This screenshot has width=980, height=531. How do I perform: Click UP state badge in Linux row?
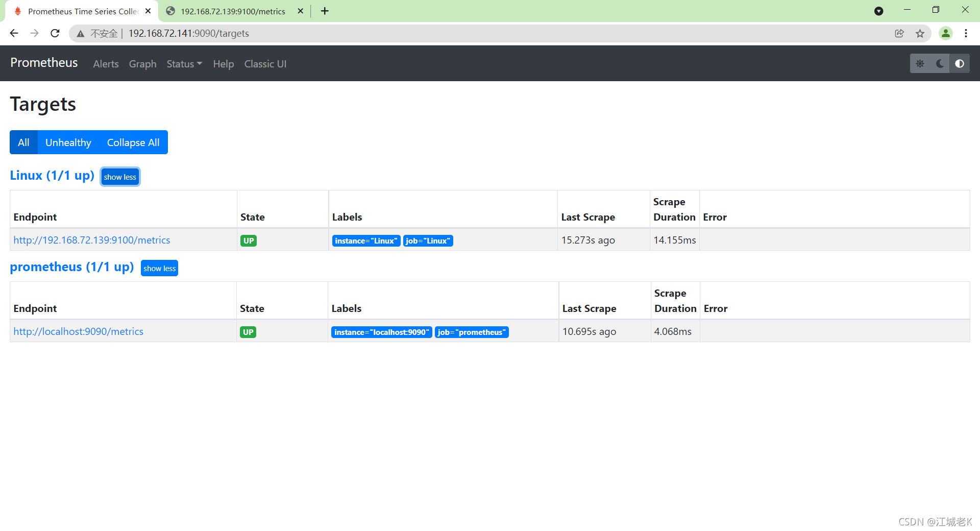point(249,240)
